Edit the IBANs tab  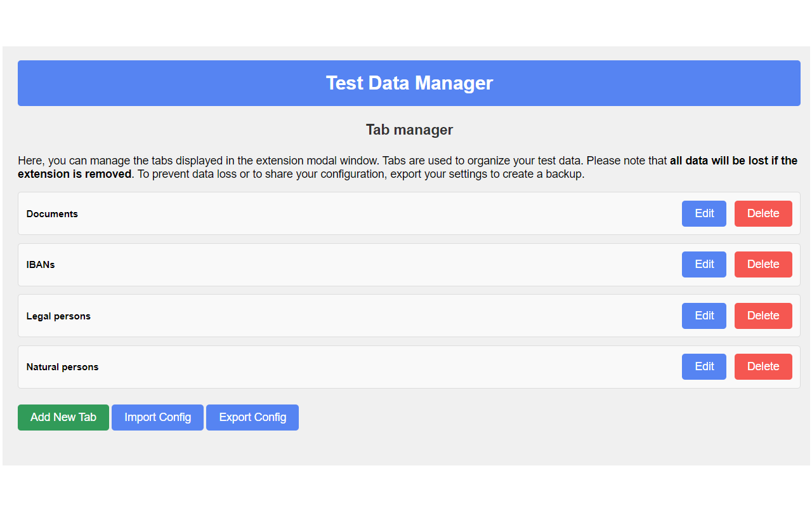[x=704, y=264]
